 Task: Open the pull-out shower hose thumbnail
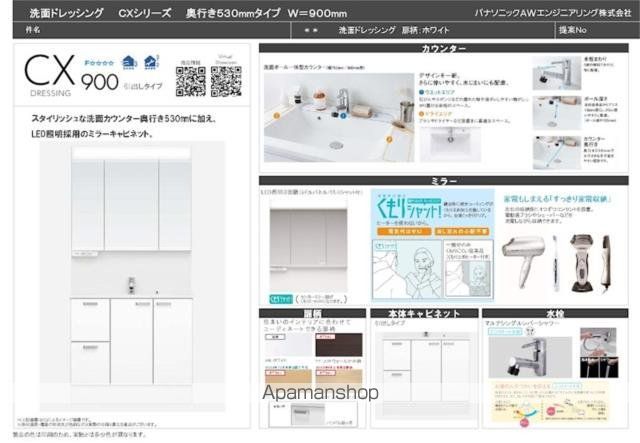coord(598,342)
